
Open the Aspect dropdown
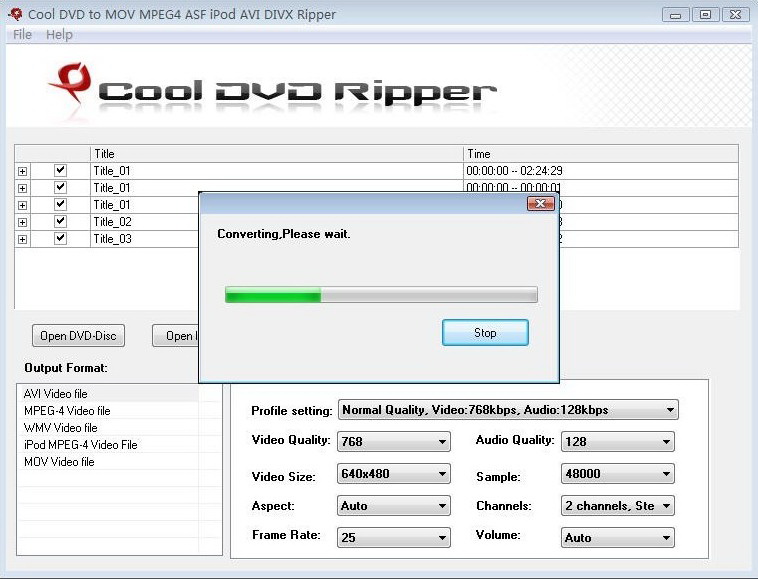click(x=394, y=506)
